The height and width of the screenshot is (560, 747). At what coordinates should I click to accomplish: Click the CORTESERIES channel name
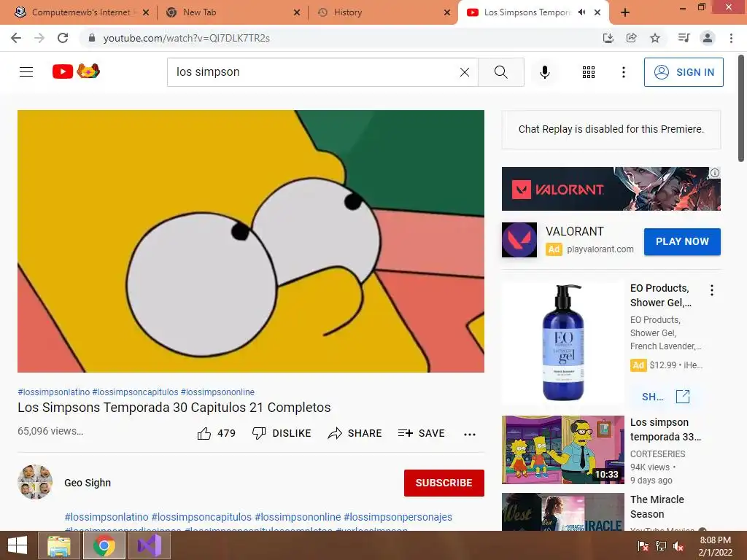pyautogui.click(x=657, y=454)
